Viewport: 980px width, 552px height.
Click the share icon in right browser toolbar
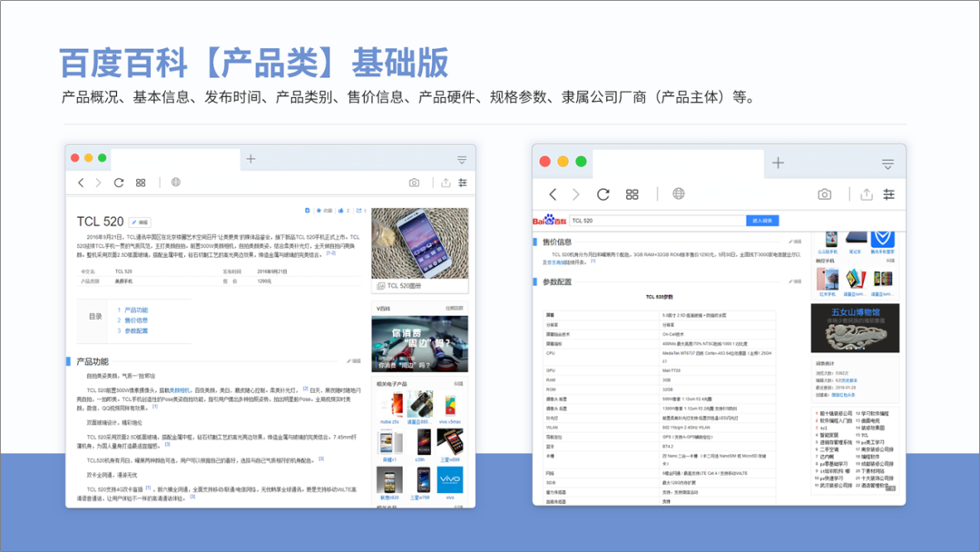click(867, 194)
